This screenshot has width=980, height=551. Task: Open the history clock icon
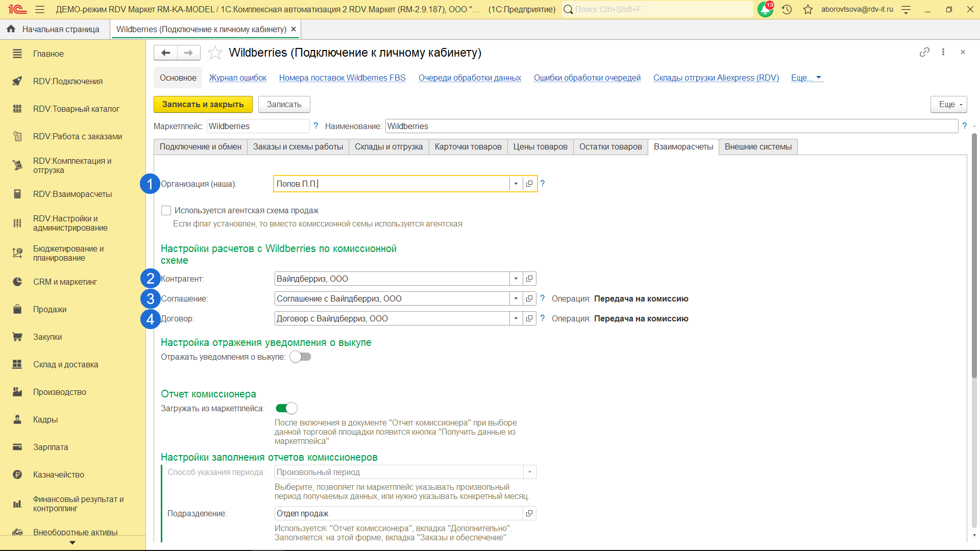[x=787, y=9]
